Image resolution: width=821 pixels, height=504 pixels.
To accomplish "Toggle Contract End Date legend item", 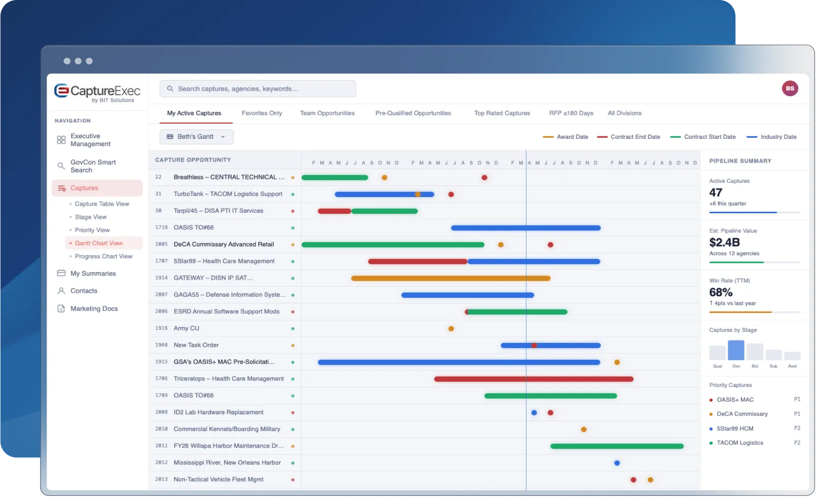I will (628, 137).
